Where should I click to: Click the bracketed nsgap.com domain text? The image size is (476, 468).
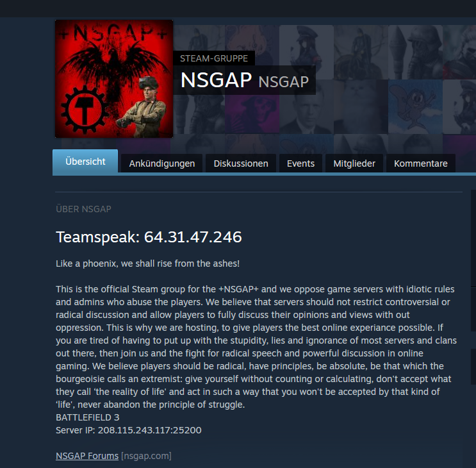[146, 456]
